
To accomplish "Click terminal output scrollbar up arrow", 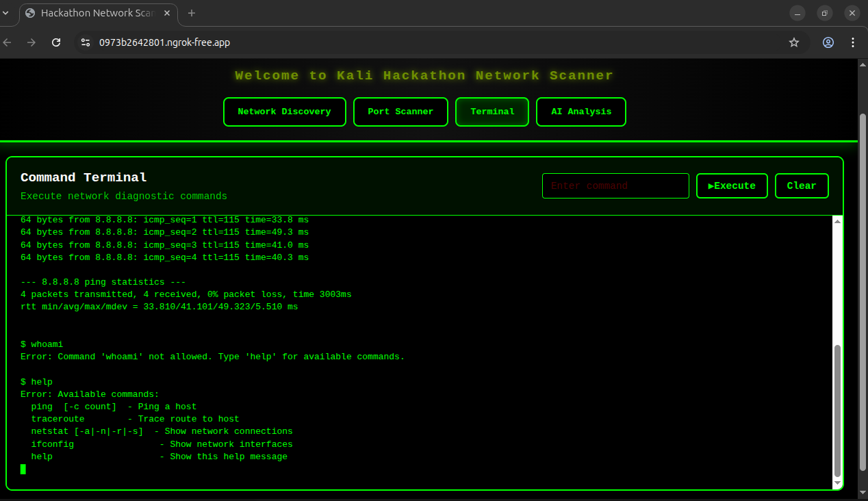I will (x=837, y=221).
